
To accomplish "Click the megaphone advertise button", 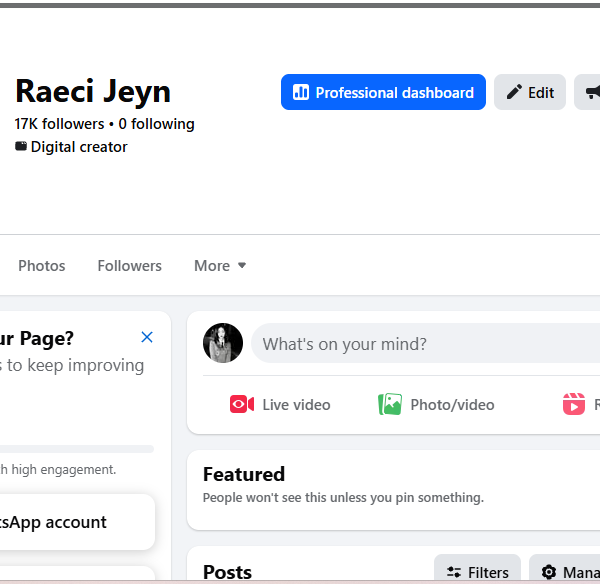I will [587, 92].
